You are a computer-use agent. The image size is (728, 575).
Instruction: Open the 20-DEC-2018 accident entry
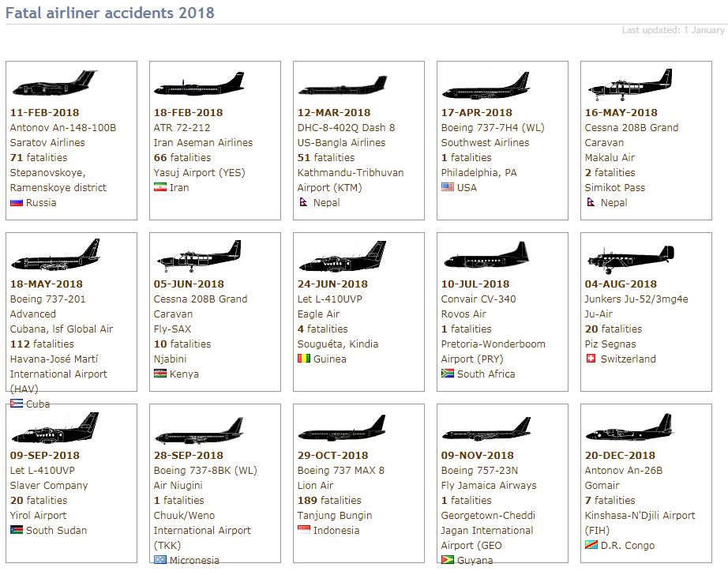click(620, 455)
